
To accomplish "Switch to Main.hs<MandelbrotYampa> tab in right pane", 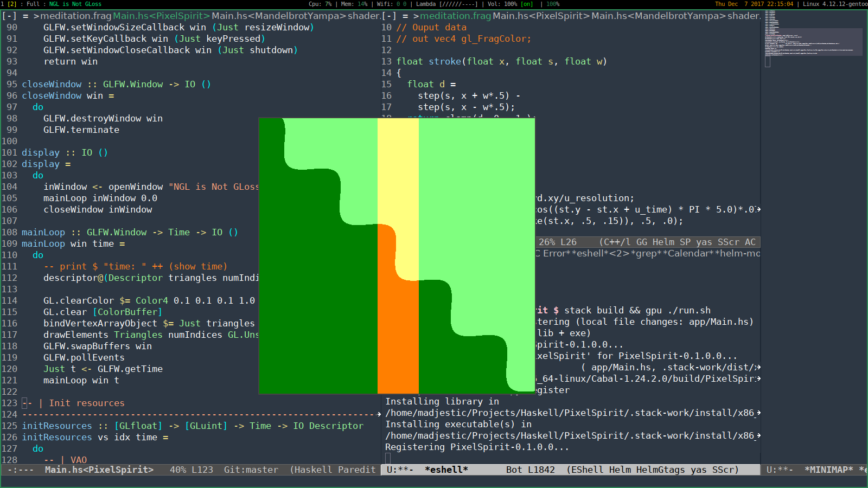I will 659,16.
